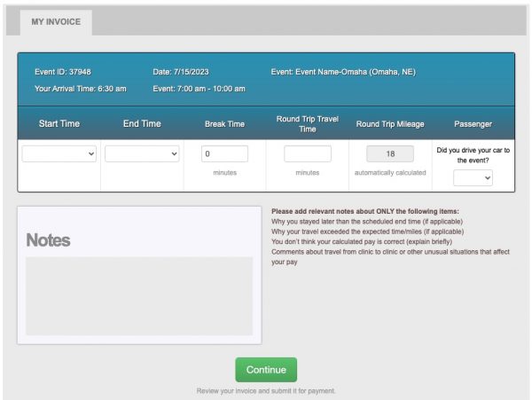Click 'Review your invoice and submit it' text

pos(266,391)
